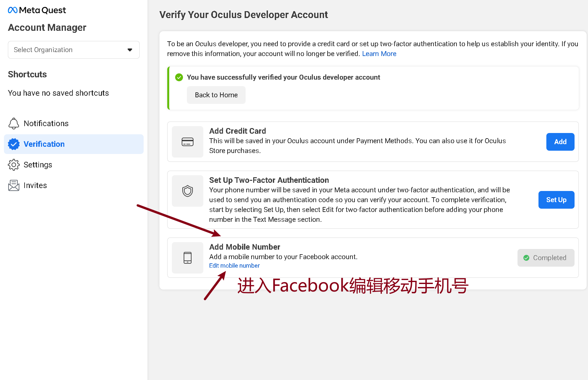Click the Verify Your Oculus Developer Account title
The height and width of the screenshot is (380, 588).
click(244, 15)
